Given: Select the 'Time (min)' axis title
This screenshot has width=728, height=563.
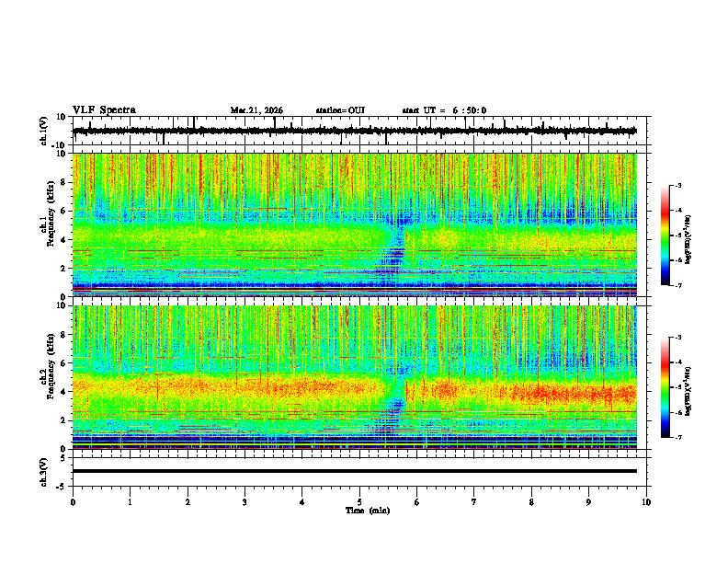Looking at the screenshot, I should pyautogui.click(x=368, y=511).
